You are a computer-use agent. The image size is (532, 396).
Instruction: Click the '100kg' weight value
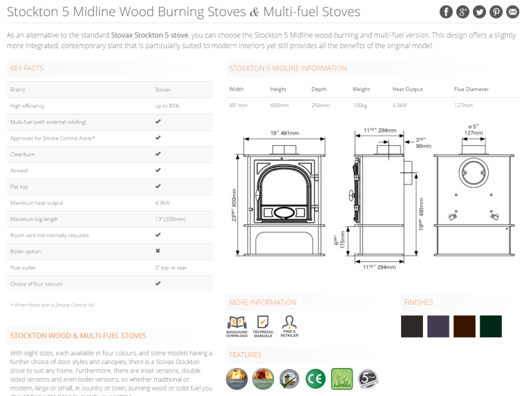[360, 105]
